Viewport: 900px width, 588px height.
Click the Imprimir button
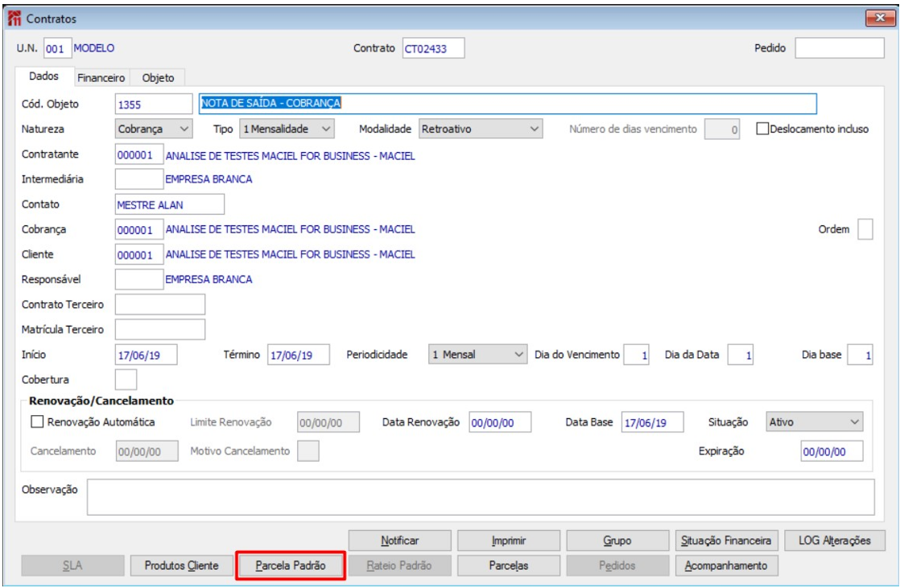coord(509,541)
